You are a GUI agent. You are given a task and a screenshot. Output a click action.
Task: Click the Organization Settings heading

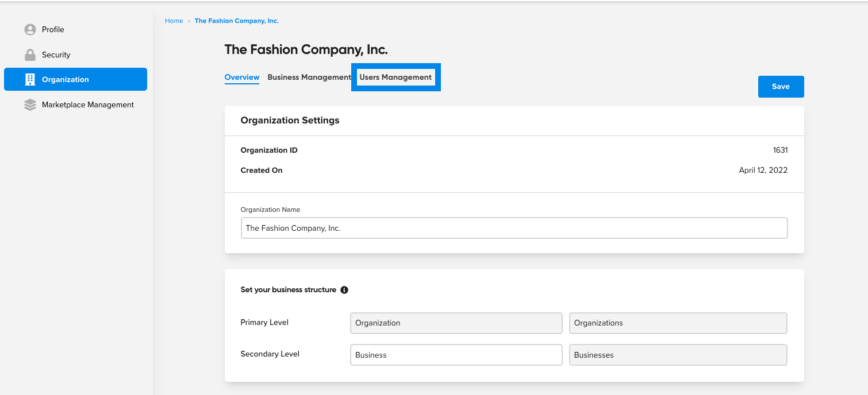coord(290,121)
